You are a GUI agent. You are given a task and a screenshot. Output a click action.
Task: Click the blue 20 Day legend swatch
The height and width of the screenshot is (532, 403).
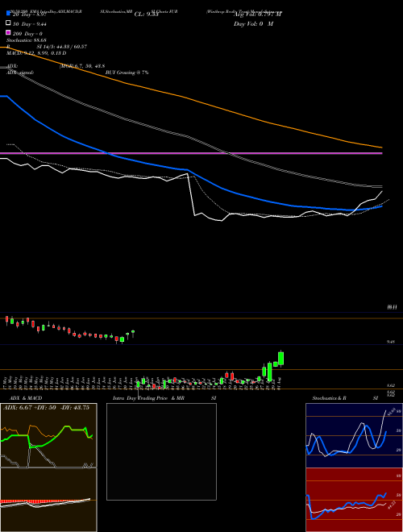(x=8, y=13)
